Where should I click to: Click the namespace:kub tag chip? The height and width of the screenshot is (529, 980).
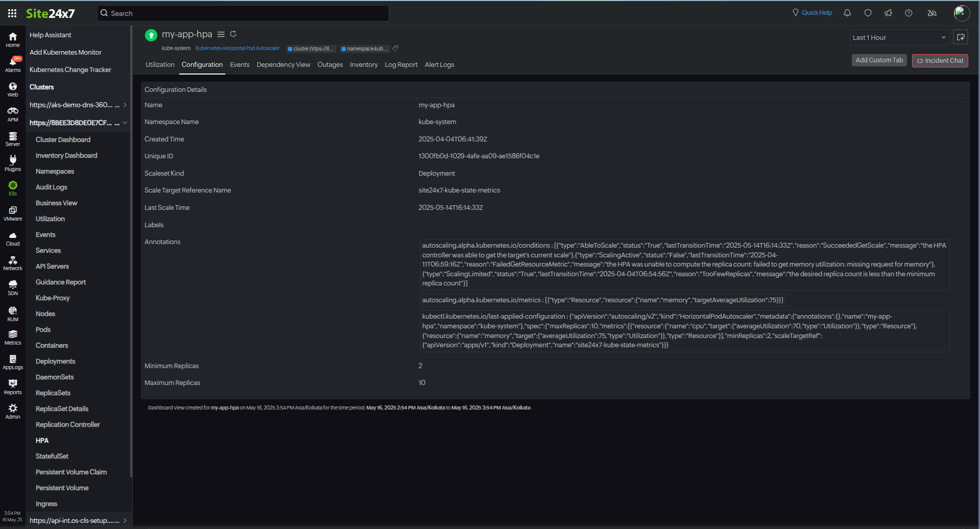pos(364,49)
